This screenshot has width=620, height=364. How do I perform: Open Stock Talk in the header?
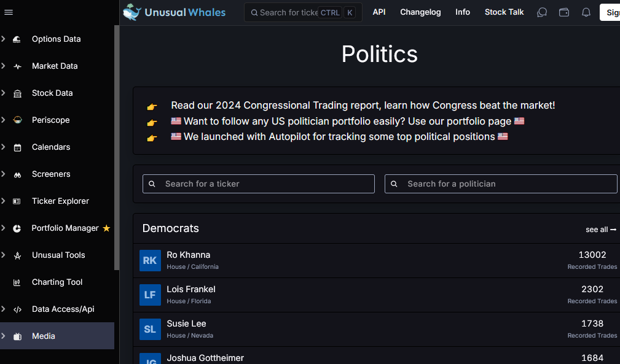504,12
